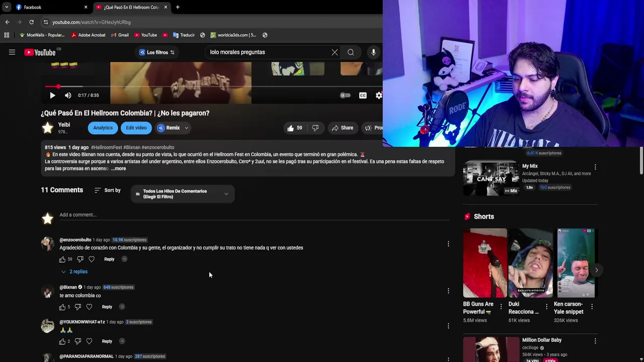Open the MoeWalls bookmark

point(42,35)
